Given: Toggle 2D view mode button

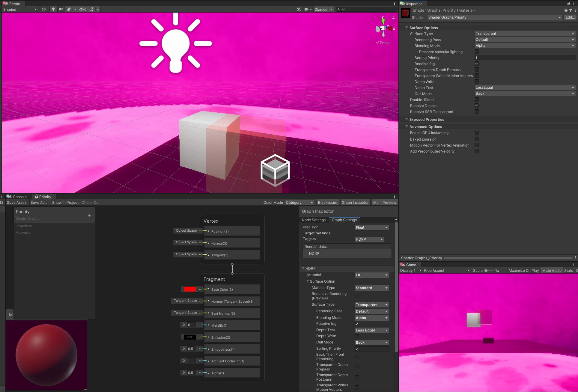Looking at the screenshot, I should [44, 9].
